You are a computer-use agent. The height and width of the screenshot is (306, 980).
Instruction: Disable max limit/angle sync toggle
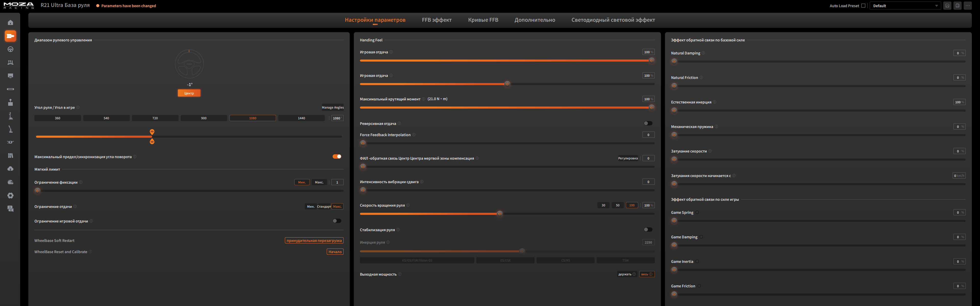[337, 156]
